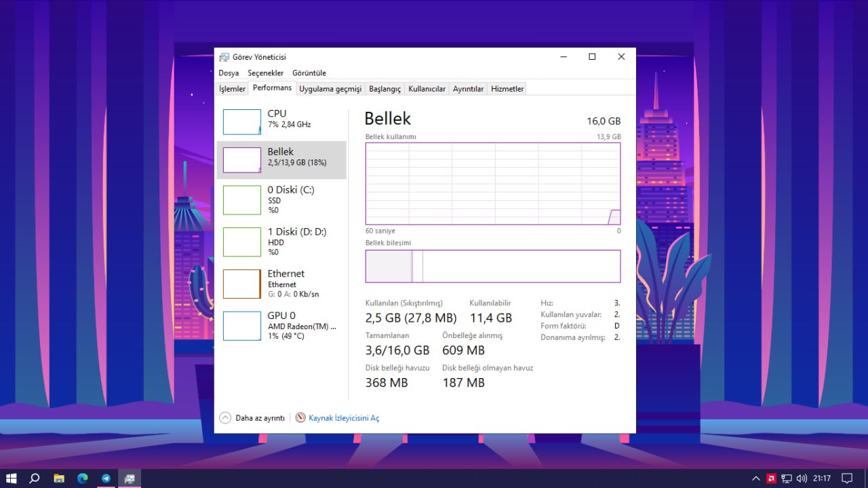Click the Form faktörü label
The image size is (868, 488).
(x=564, y=326)
